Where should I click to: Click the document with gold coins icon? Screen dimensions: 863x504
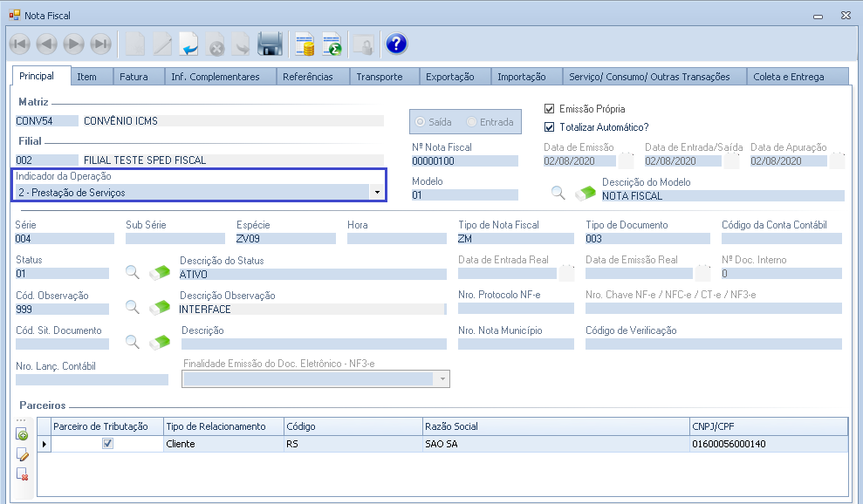305,44
